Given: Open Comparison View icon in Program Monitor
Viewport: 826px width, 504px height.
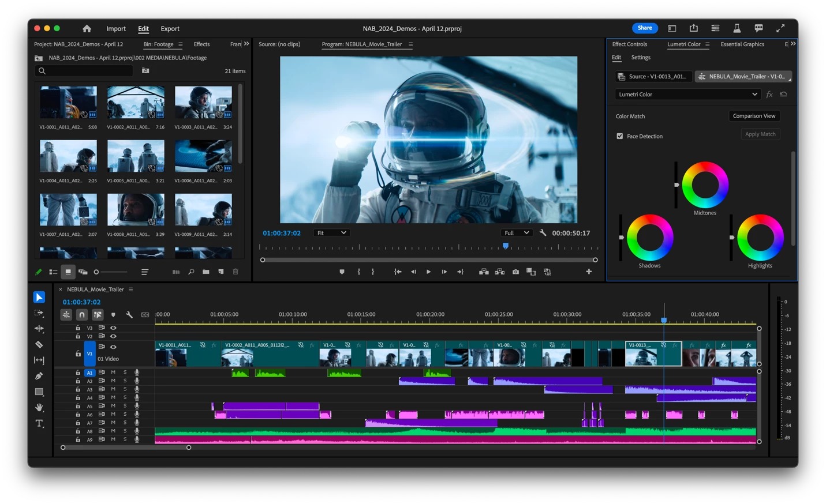Looking at the screenshot, I should click(531, 272).
